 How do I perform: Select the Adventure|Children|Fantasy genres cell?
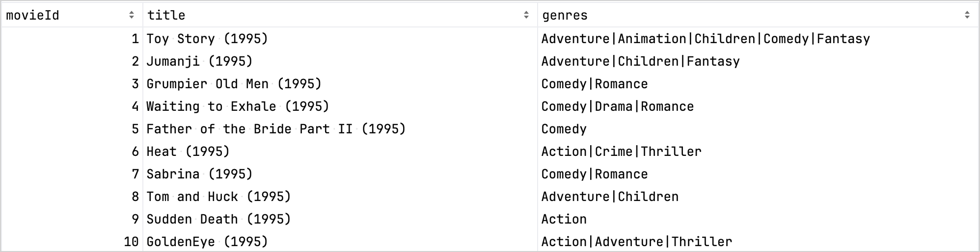(640, 61)
